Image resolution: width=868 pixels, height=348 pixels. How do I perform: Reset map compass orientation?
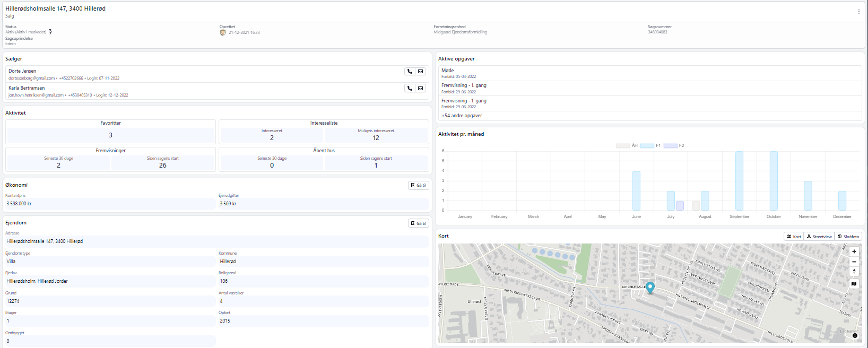854,271
